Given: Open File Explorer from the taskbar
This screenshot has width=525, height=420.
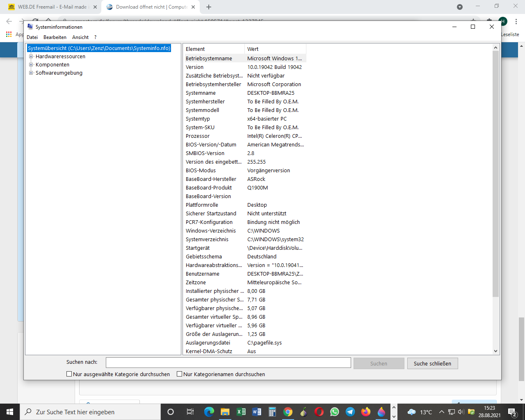Looking at the screenshot, I should [225, 412].
